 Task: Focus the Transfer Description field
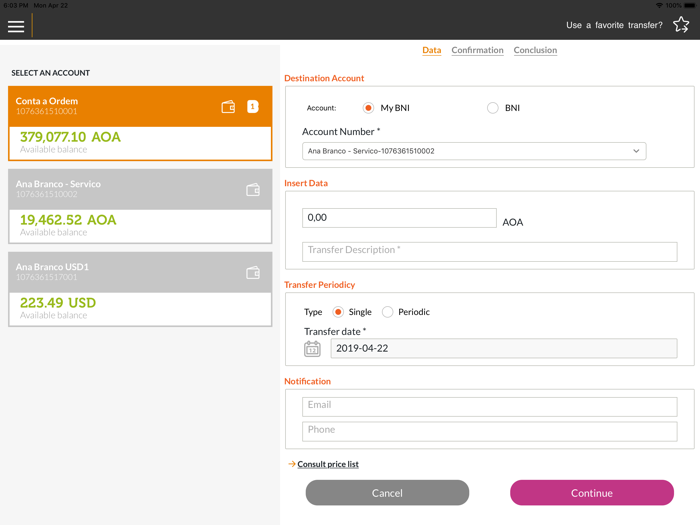(490, 252)
